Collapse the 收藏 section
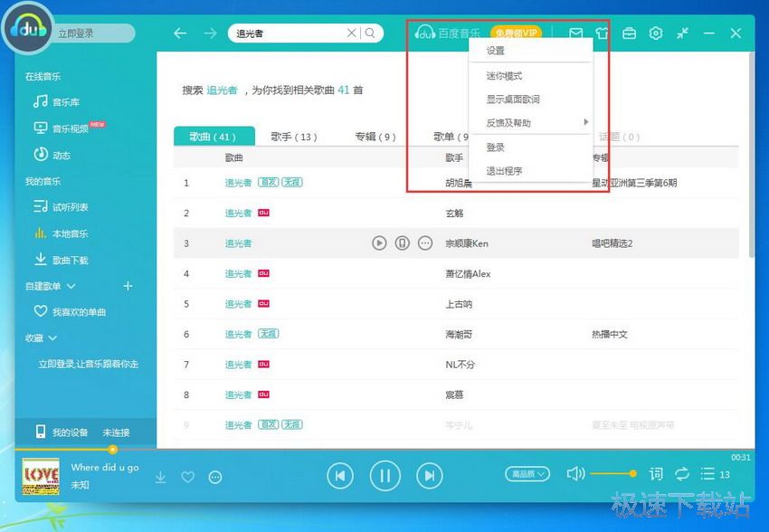Viewport: 769px width, 532px height. (53, 337)
